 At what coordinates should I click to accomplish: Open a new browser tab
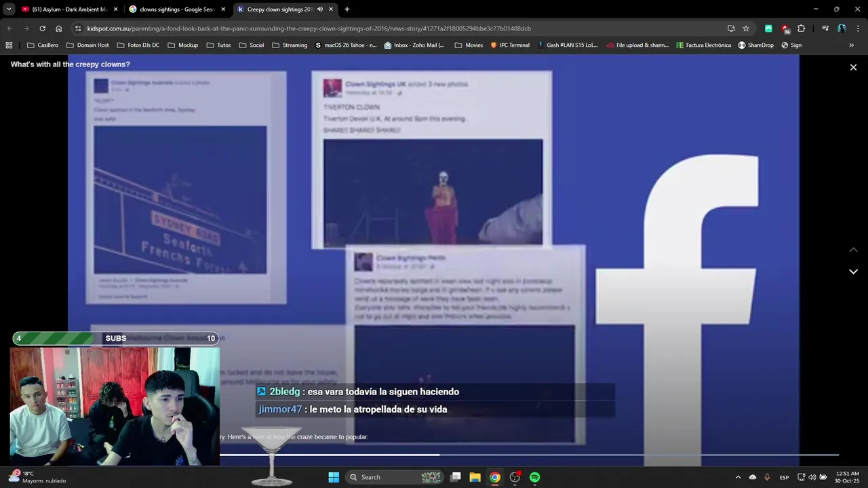pos(347,9)
